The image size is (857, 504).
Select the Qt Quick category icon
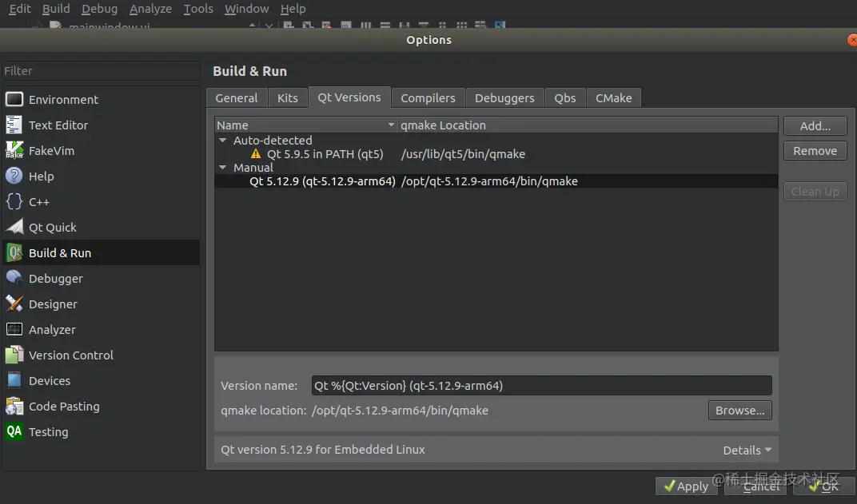point(14,227)
